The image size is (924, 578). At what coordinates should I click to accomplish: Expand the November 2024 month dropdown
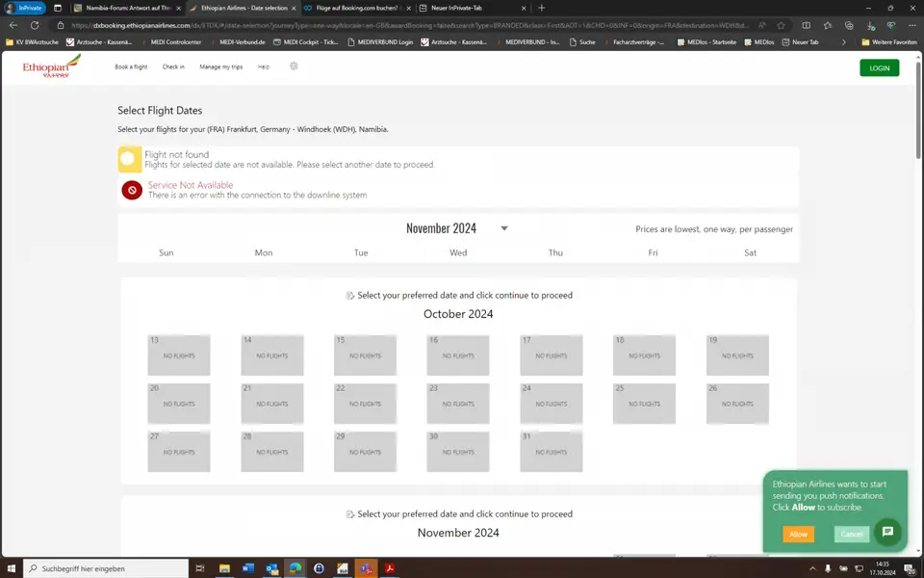[x=503, y=228]
